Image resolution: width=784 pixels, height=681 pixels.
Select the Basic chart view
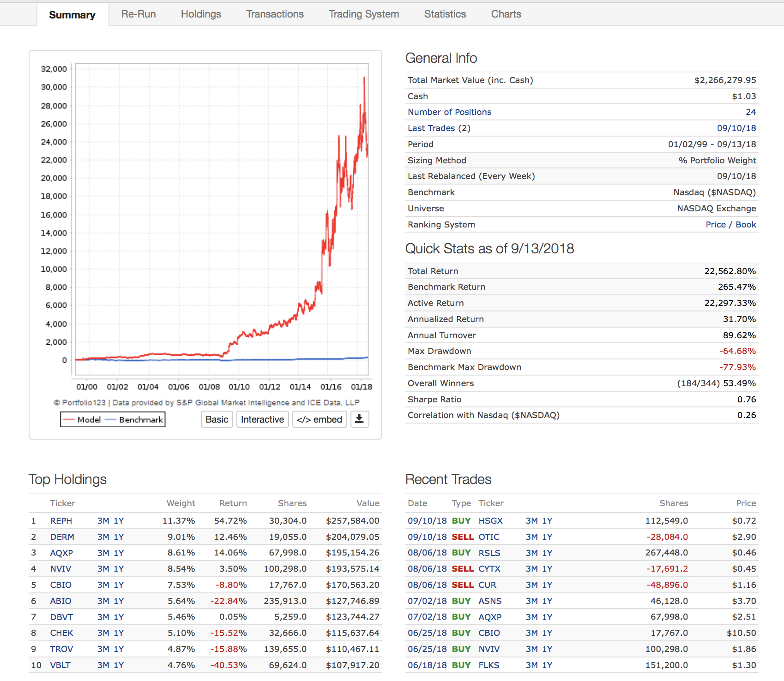217,419
